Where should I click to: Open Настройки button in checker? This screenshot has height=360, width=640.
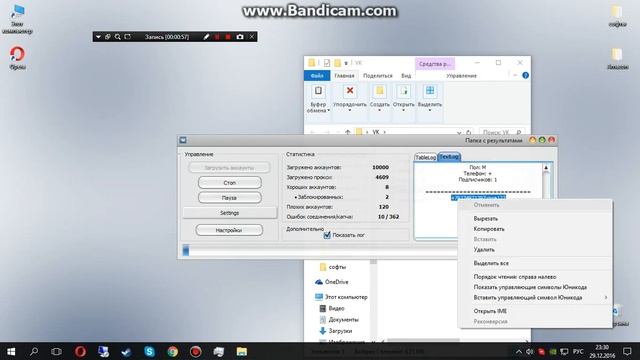[229, 230]
